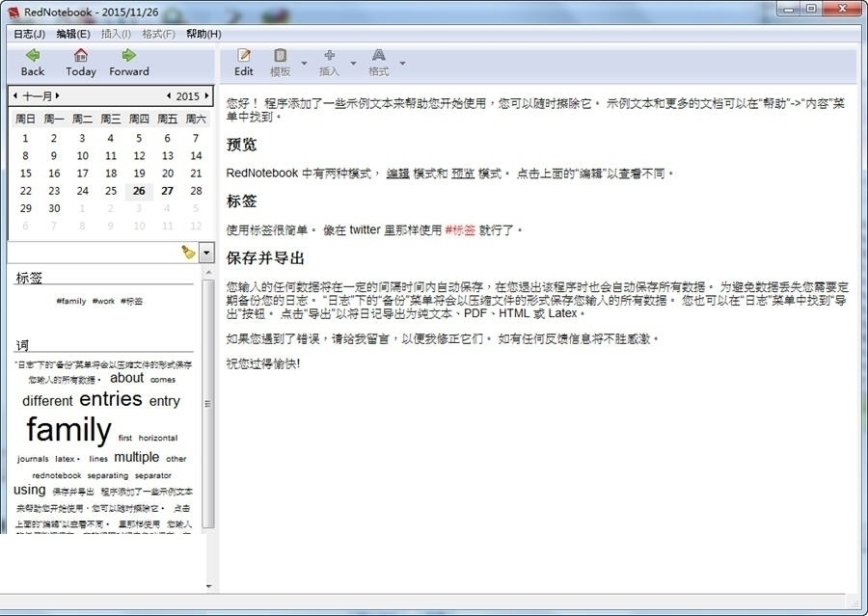Screen dimensions: 868x616
Task: Go back using the Back arrow
Action: [32, 63]
